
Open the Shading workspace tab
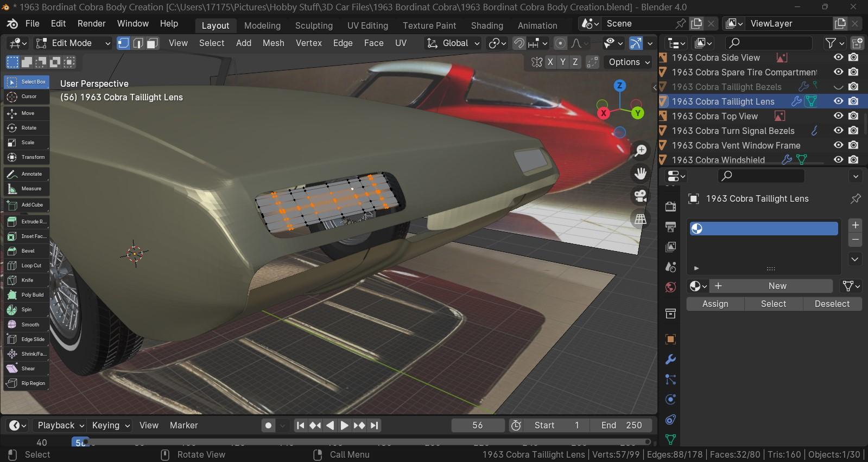(487, 25)
